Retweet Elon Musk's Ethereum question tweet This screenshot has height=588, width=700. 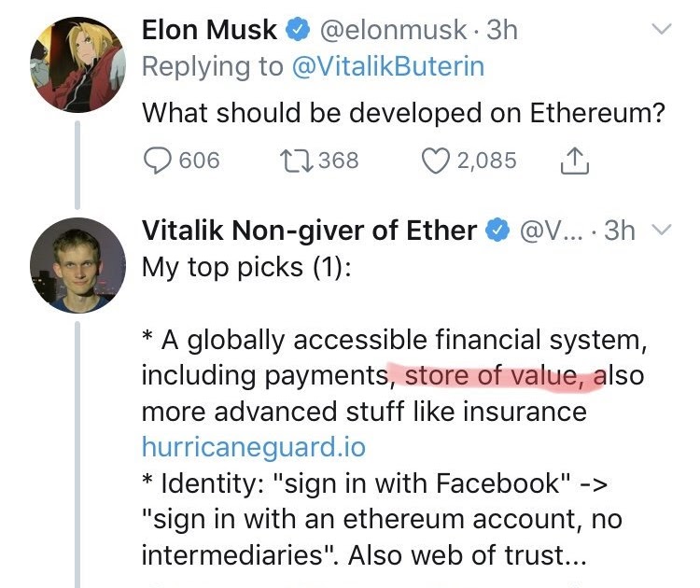click(296, 161)
